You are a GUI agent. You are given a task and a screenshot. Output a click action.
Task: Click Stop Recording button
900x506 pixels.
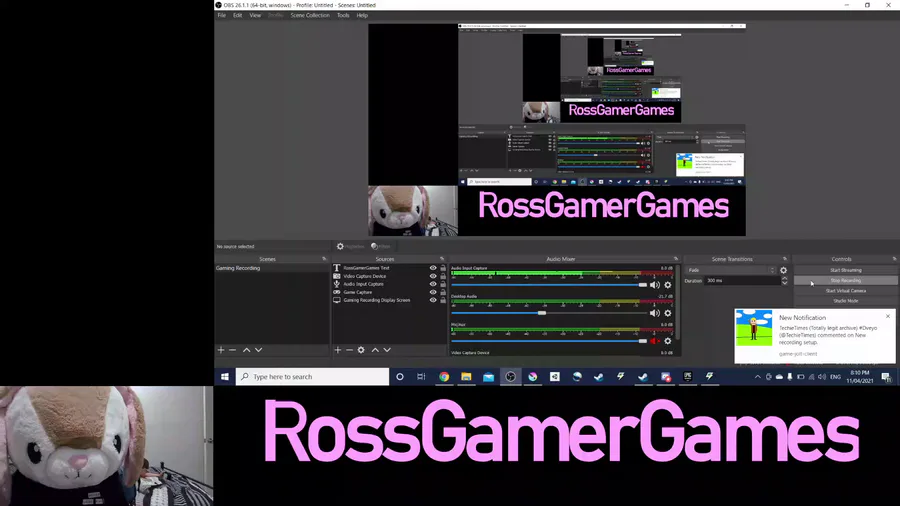pyautogui.click(x=845, y=281)
